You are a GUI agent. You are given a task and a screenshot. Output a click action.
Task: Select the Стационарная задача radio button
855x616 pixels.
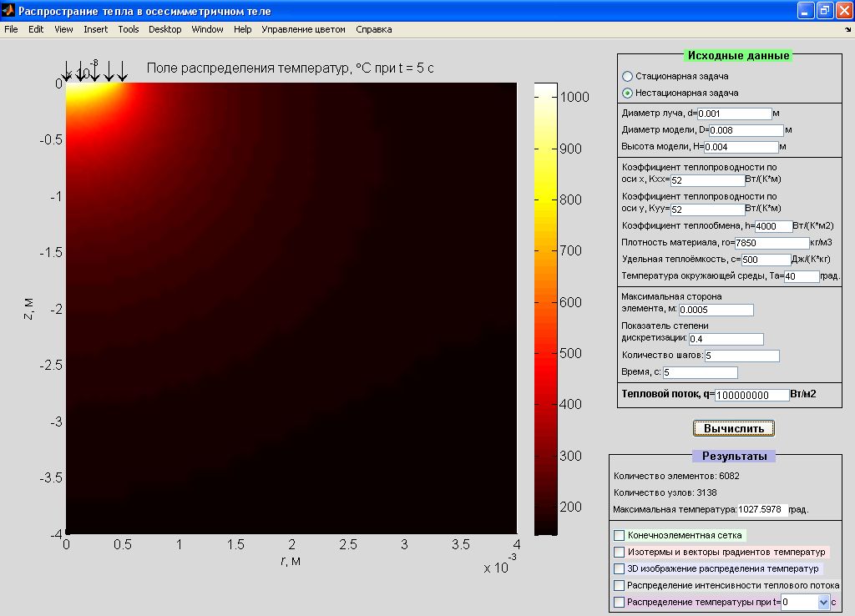tap(628, 76)
